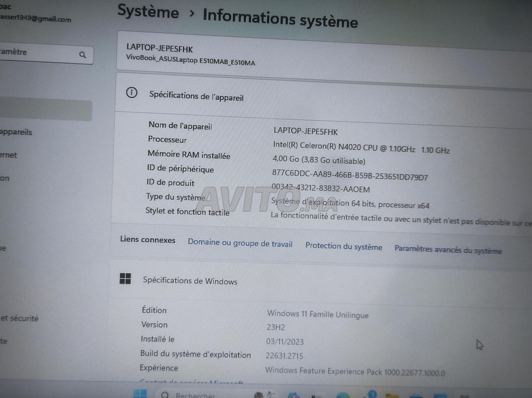The width and height of the screenshot is (532, 398).
Task: Select the VivoBook_ASUSLaptop E510MAB_E510MA model text
Action: (191, 60)
